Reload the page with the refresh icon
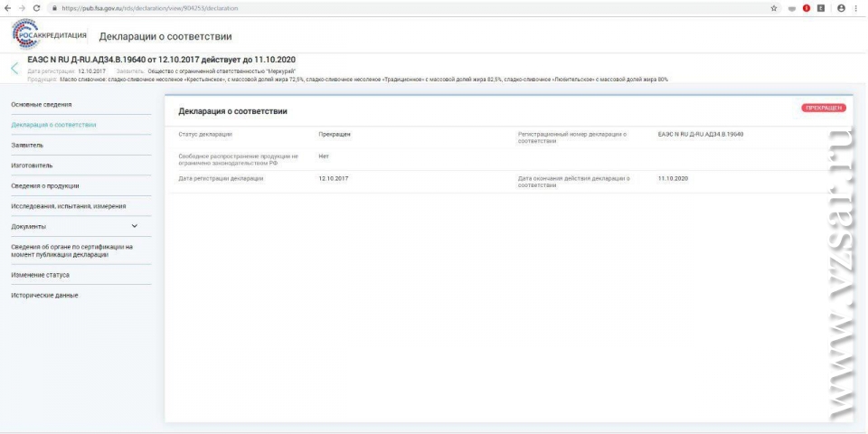 [x=35, y=7]
